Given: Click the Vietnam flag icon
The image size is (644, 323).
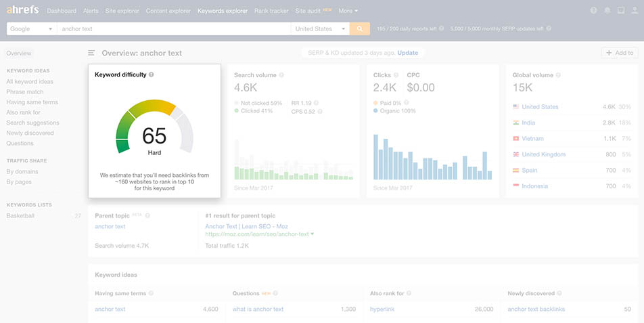Looking at the screenshot, I should (x=516, y=139).
